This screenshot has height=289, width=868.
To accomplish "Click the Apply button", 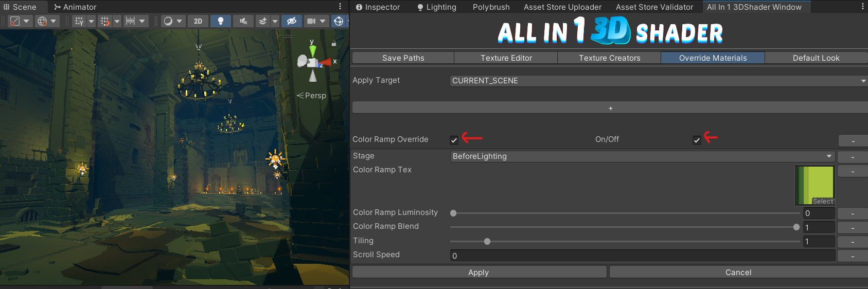I will (479, 272).
